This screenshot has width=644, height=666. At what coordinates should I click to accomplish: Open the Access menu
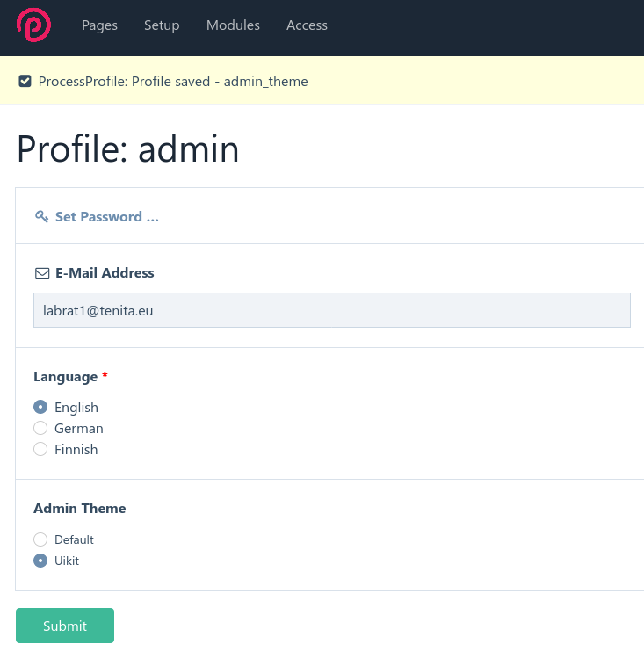point(307,25)
